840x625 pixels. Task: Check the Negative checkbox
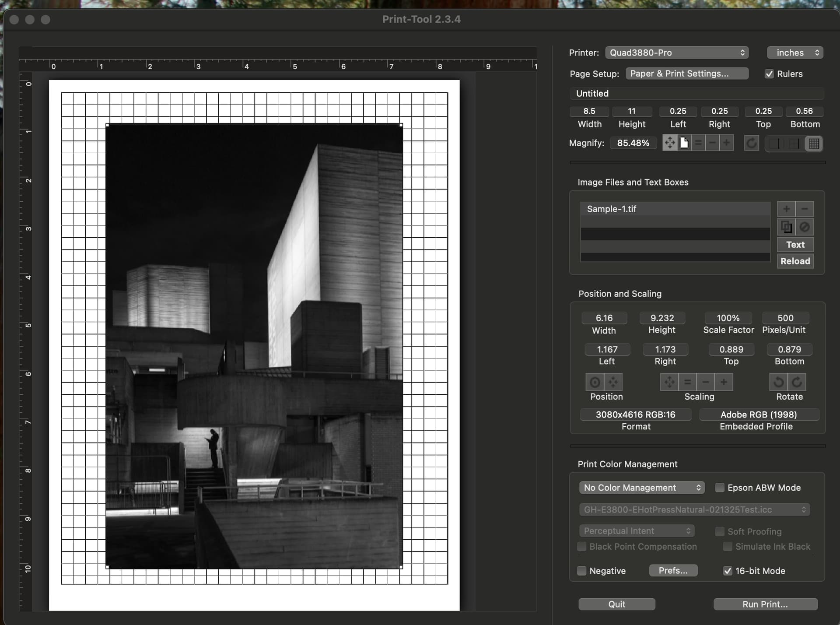click(582, 571)
